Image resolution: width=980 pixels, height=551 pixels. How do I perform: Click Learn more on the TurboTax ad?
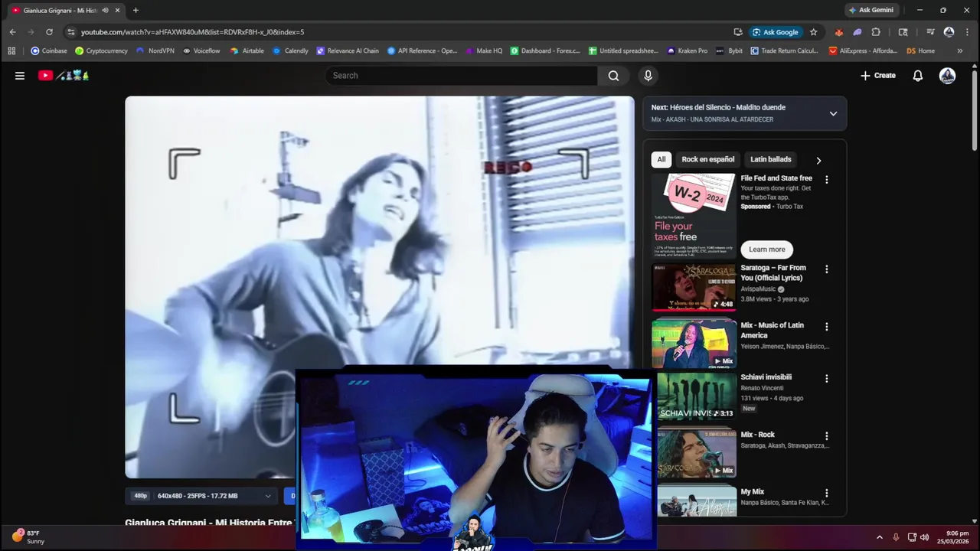coord(766,249)
